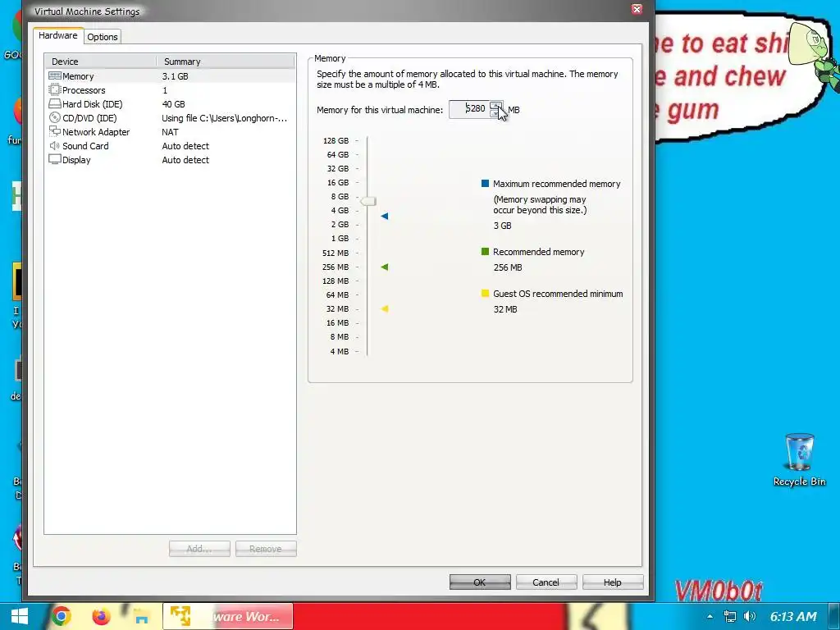
Task: Click the '16 GB' slider label
Action: [338, 183]
